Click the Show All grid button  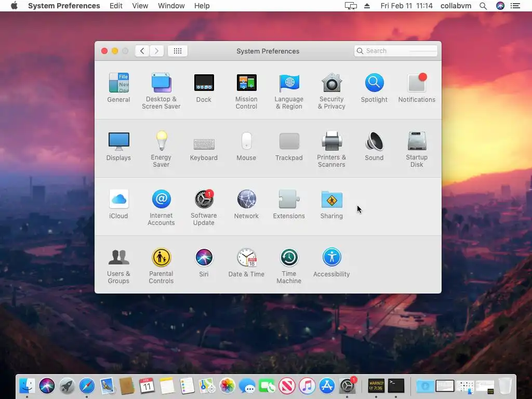point(178,51)
